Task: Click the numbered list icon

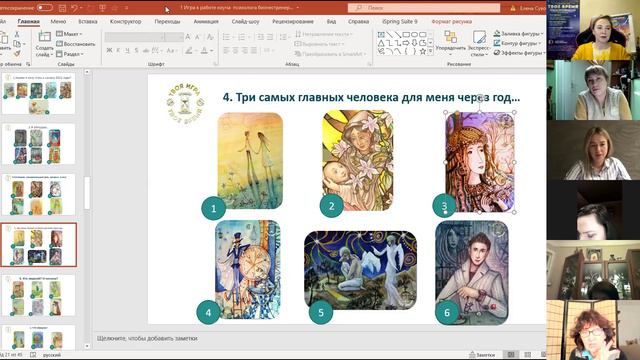Action: [x=242, y=37]
